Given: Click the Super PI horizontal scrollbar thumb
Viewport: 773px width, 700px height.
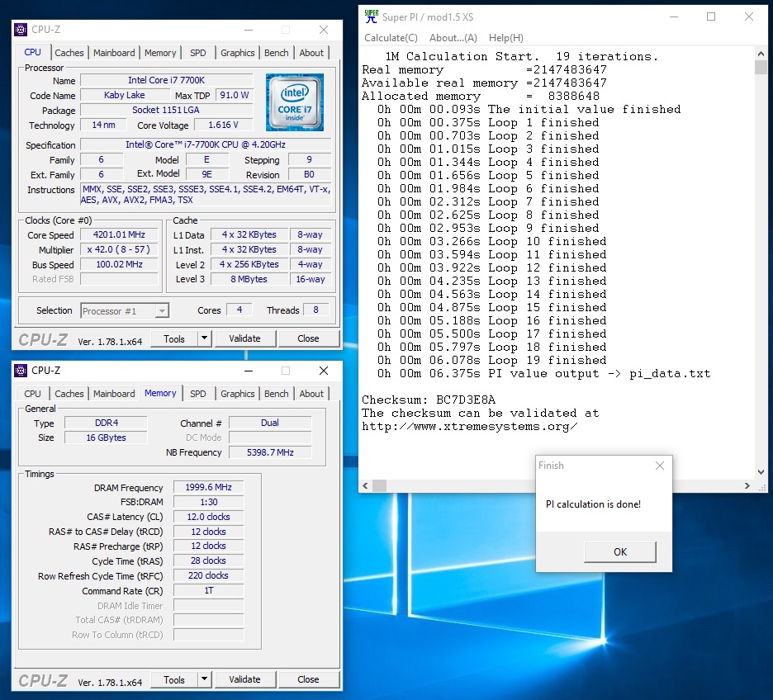Looking at the screenshot, I should (x=380, y=485).
